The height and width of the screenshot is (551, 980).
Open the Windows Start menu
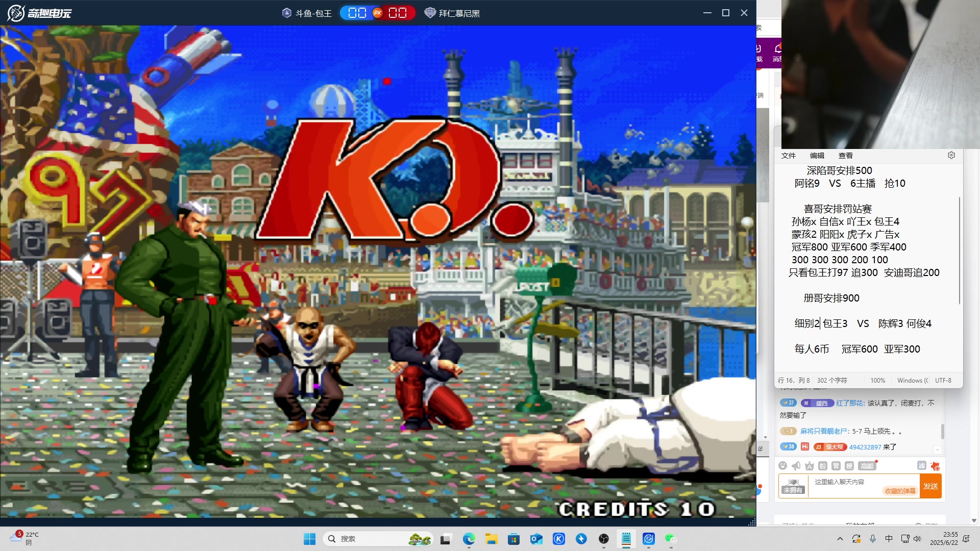coord(309,539)
